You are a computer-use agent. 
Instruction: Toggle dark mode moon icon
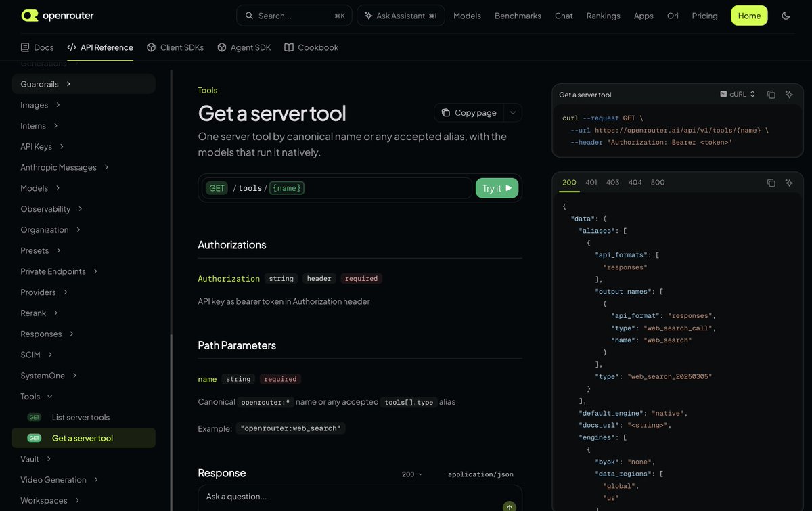(786, 16)
